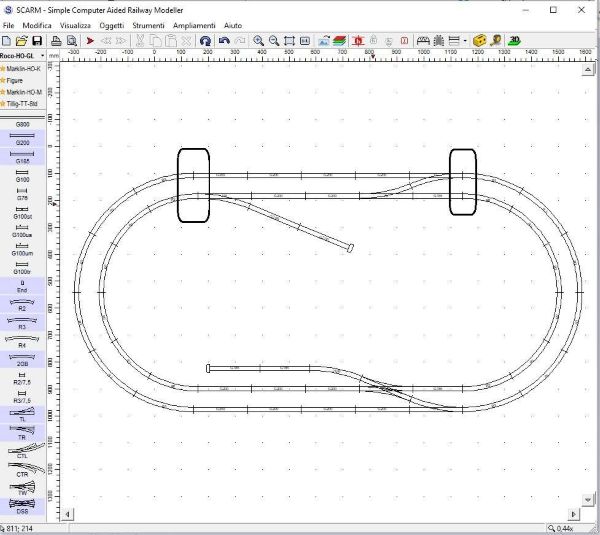This screenshot has height=535, width=600.
Task: Click the 0.44x zoom level indicator
Action: click(563, 528)
